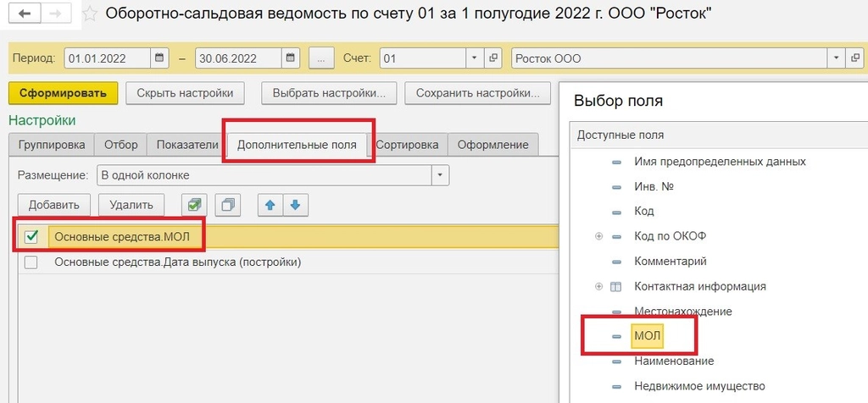This screenshot has height=403, width=868.
Task: Switch to the Группировка tab
Action: click(x=52, y=145)
